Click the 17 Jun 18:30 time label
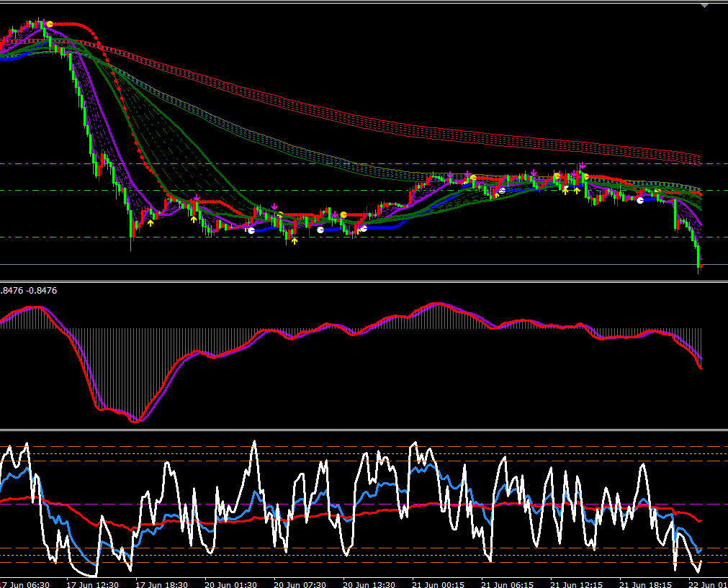 tap(161, 584)
